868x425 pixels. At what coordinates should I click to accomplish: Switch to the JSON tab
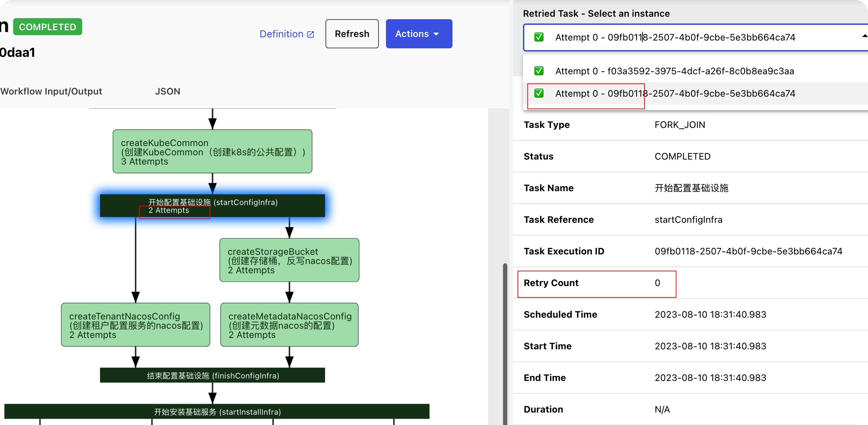click(168, 91)
